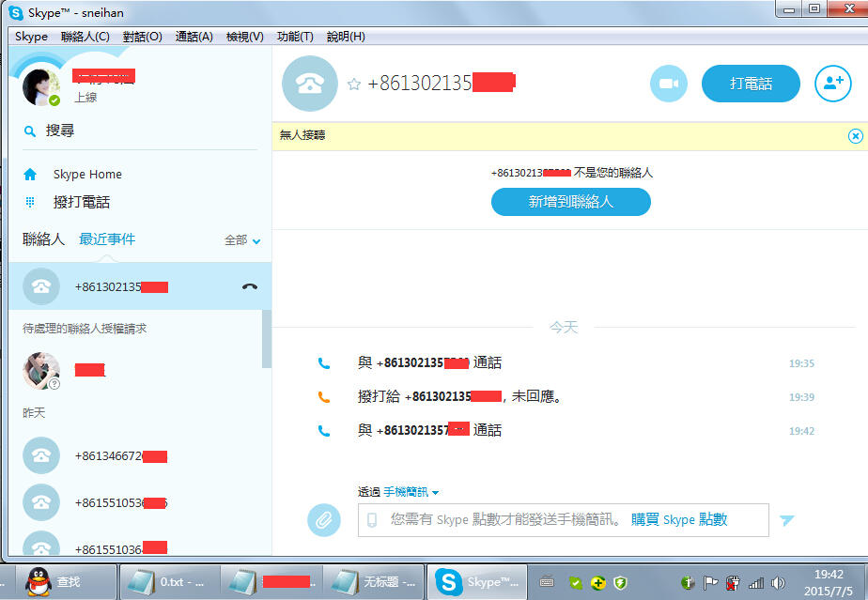Open 无标题 Notepad window from taskbar

374,582
